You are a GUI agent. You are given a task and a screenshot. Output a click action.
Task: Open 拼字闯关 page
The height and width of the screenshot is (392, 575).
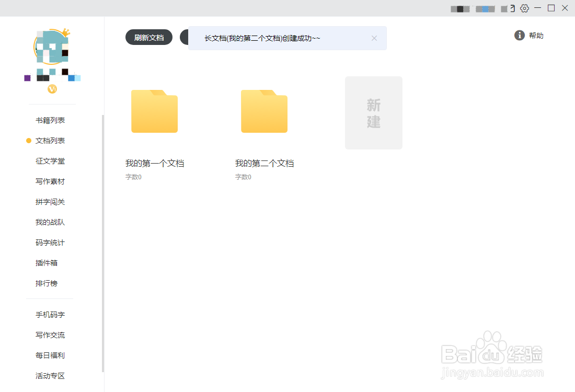point(50,201)
